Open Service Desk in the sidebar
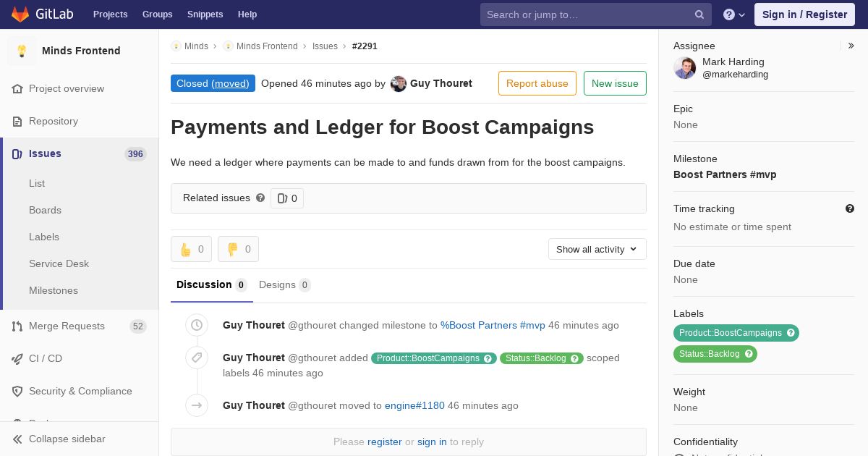The height and width of the screenshot is (456, 868). click(59, 263)
